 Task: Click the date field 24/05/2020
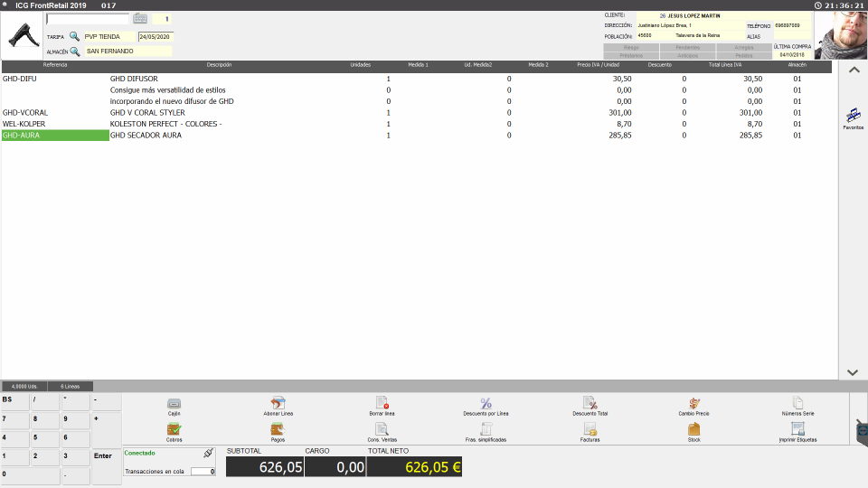(156, 36)
